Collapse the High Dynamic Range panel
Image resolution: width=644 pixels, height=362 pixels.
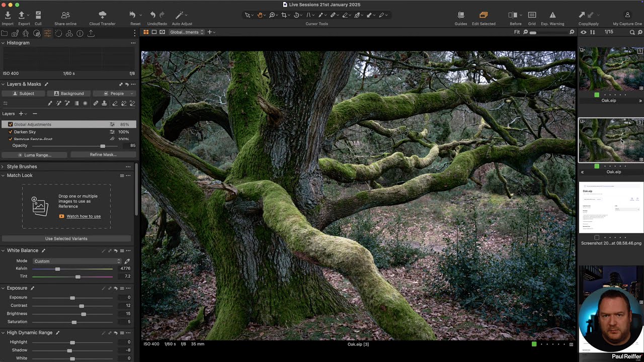(3, 333)
